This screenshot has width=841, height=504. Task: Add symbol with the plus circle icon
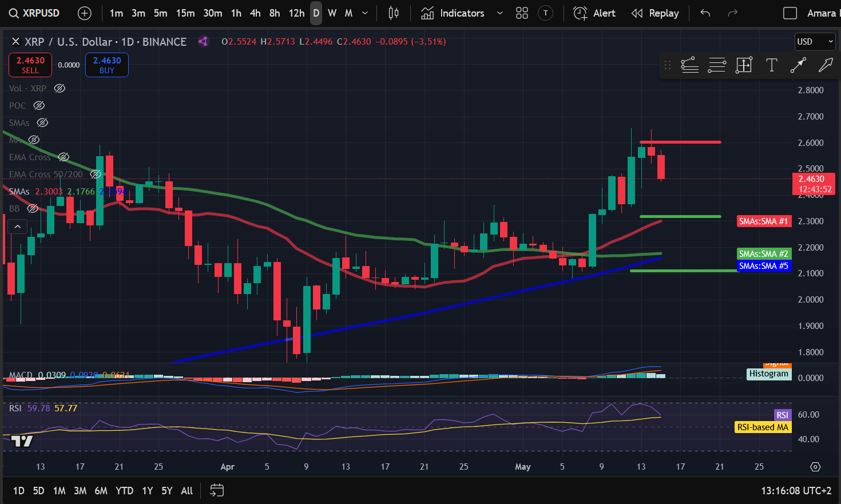click(x=85, y=13)
